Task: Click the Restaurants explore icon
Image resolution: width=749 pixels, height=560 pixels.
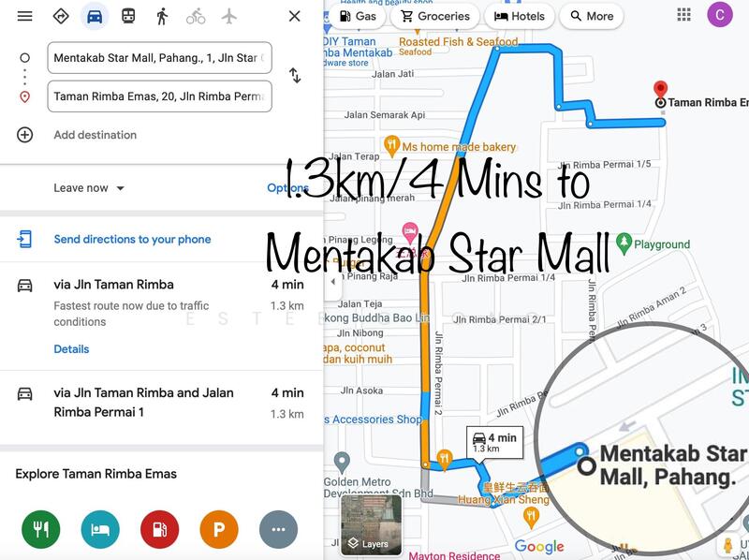Action: pyautogui.click(x=40, y=529)
